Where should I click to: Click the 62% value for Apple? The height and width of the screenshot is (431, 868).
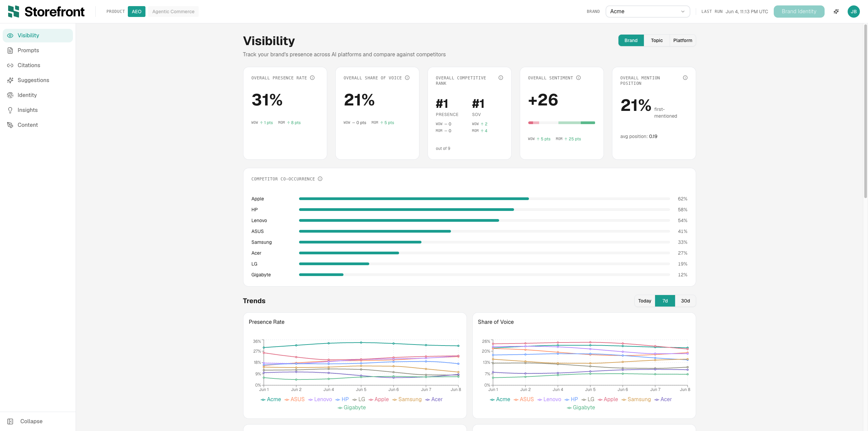click(x=682, y=199)
